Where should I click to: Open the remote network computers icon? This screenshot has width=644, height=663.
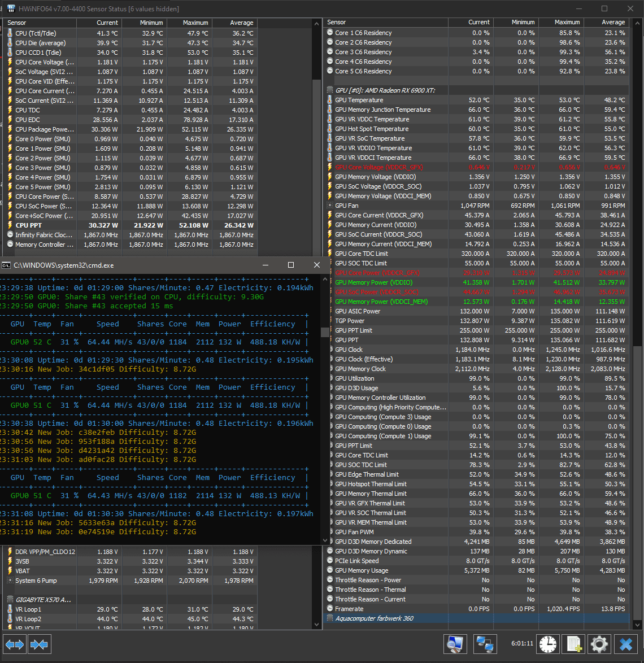click(x=485, y=644)
